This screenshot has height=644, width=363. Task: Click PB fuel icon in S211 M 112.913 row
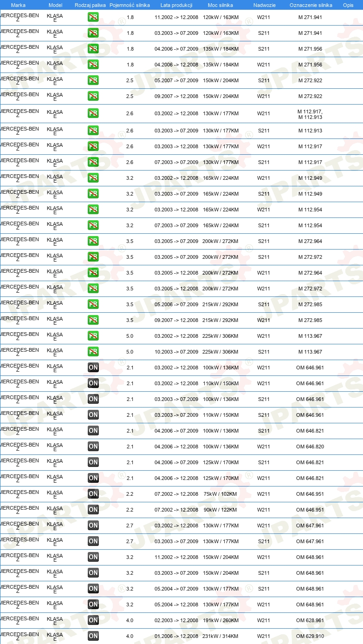pyautogui.click(x=93, y=131)
